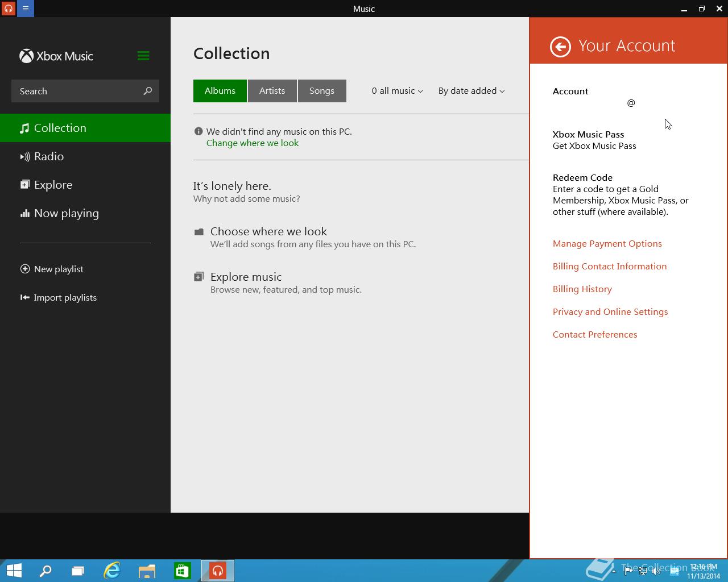Click the back arrow in Your Account
Image resolution: width=728 pixels, height=582 pixels.
tap(560, 47)
